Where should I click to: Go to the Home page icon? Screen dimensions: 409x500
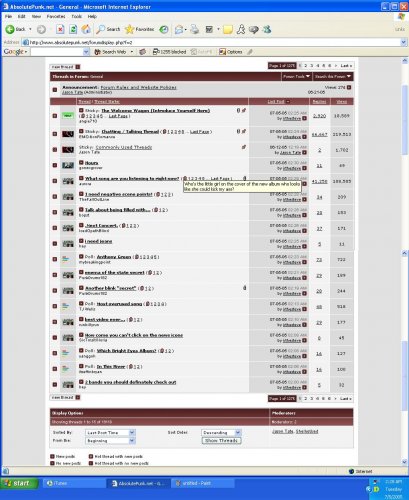point(86,29)
